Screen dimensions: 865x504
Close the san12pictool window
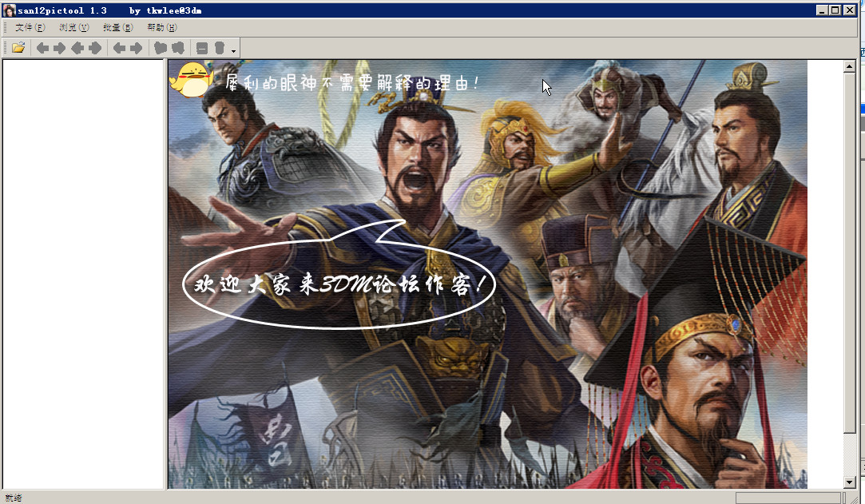coord(850,10)
